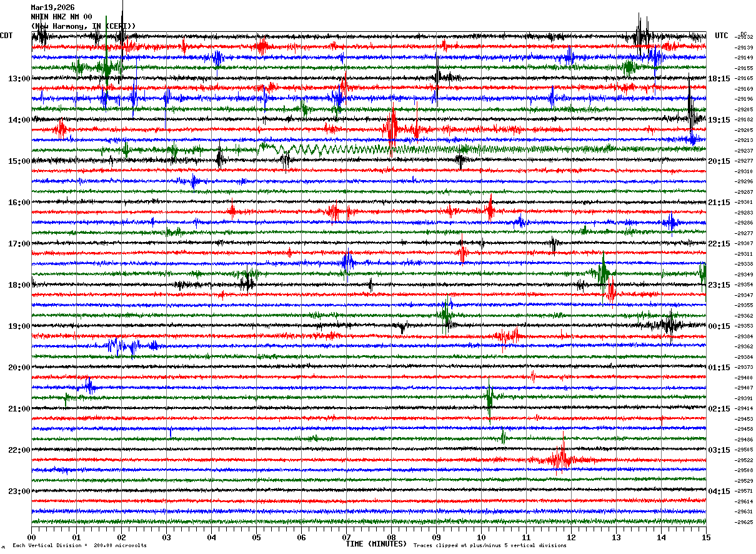Click the '17:00' CDT time label
Viewport: 756px width, 554px height.
point(19,244)
